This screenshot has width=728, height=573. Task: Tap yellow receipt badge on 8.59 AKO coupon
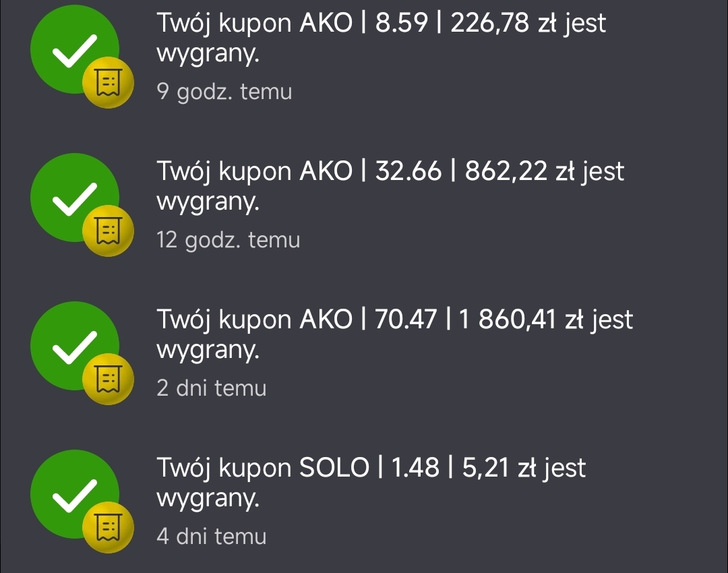tap(108, 83)
